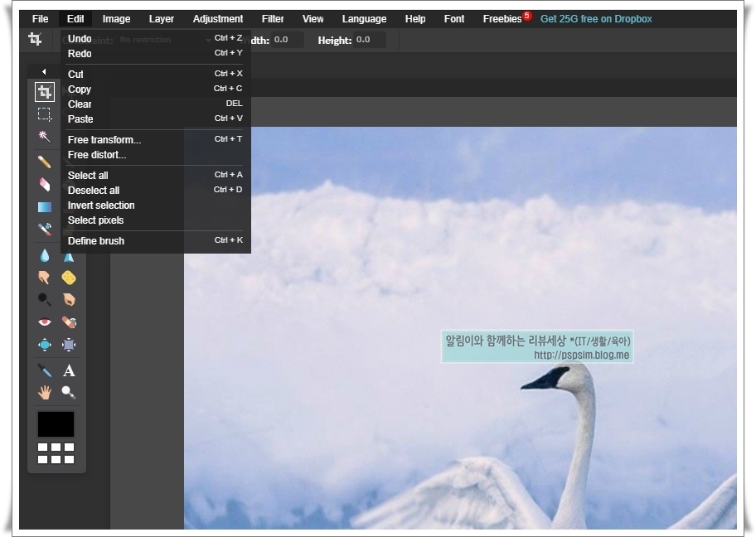This screenshot has width=756, height=537.
Task: Select the Dodge tool
Action: point(45,299)
